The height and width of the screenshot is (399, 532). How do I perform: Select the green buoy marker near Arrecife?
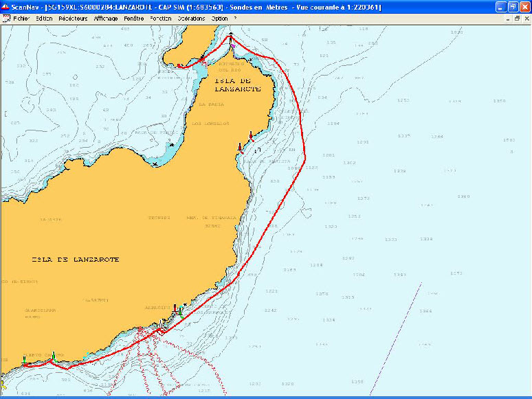click(x=180, y=311)
